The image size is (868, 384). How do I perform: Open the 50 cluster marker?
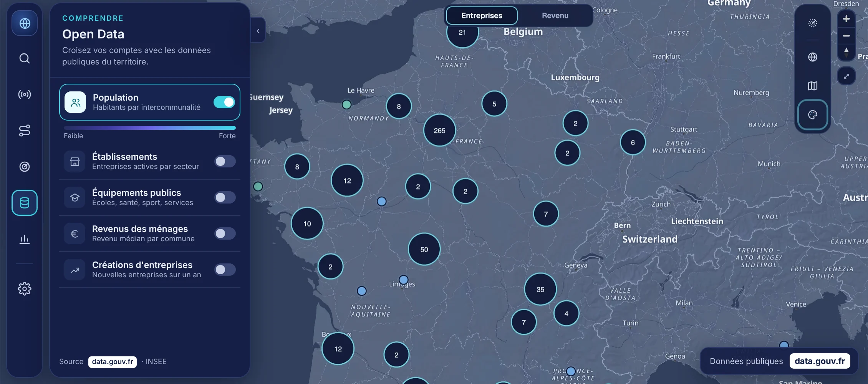(424, 250)
